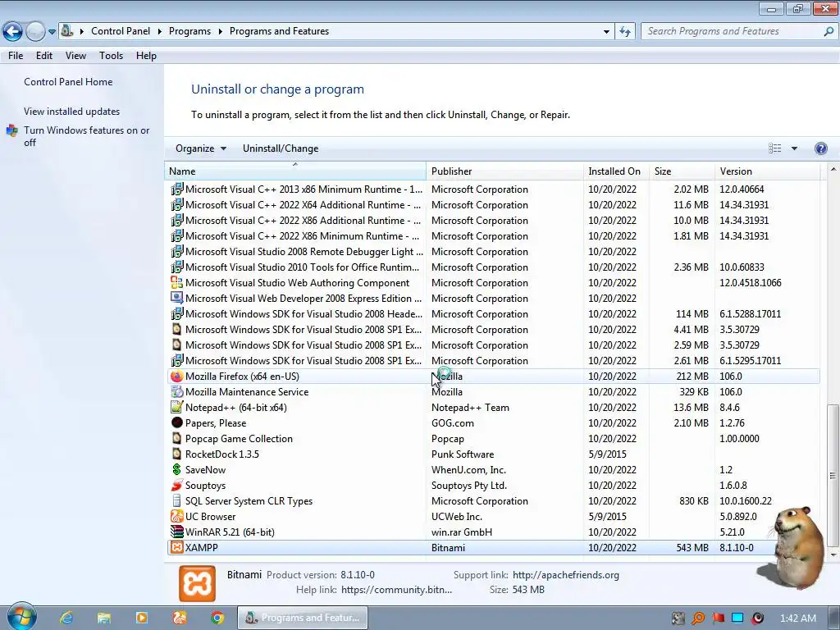Open the address bar history dropdown

pyautogui.click(x=606, y=32)
